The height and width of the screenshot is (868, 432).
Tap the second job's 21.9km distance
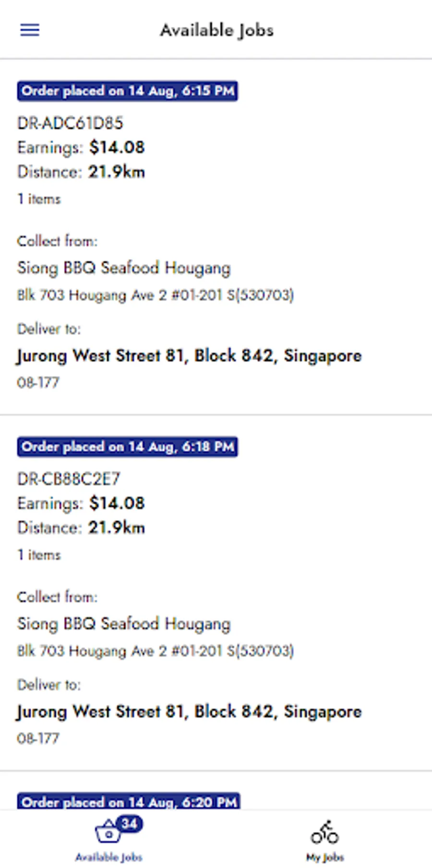pyautogui.click(x=117, y=528)
